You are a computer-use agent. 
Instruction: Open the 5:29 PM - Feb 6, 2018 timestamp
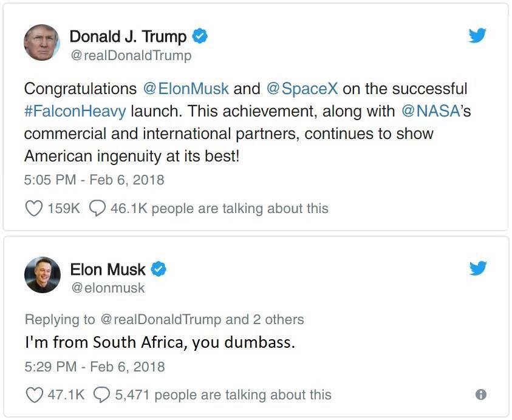pos(95,367)
